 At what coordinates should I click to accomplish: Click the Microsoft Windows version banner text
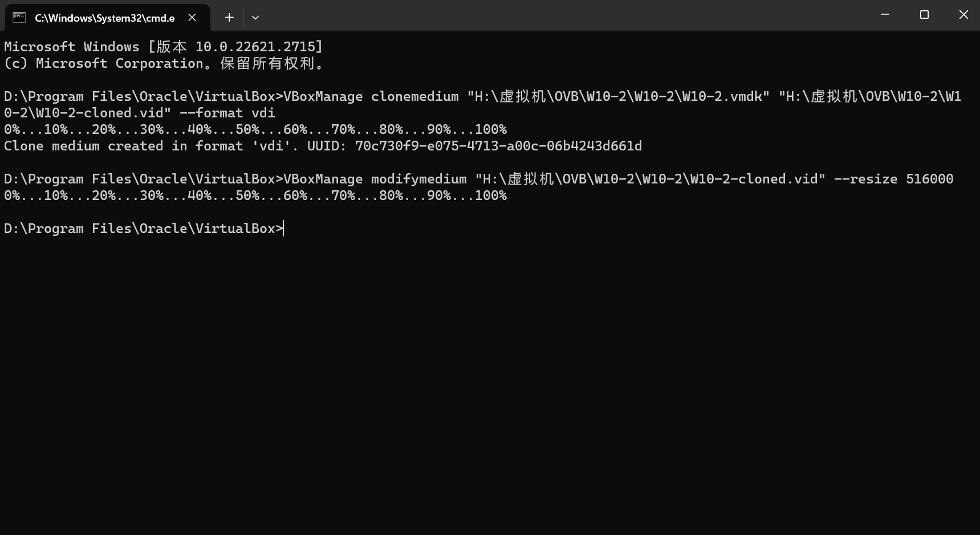pyautogui.click(x=162, y=46)
